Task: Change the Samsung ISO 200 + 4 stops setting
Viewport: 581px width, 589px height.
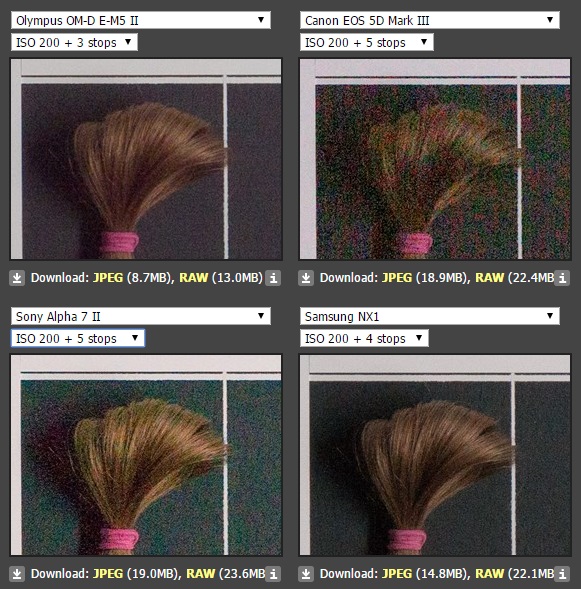Action: point(364,338)
